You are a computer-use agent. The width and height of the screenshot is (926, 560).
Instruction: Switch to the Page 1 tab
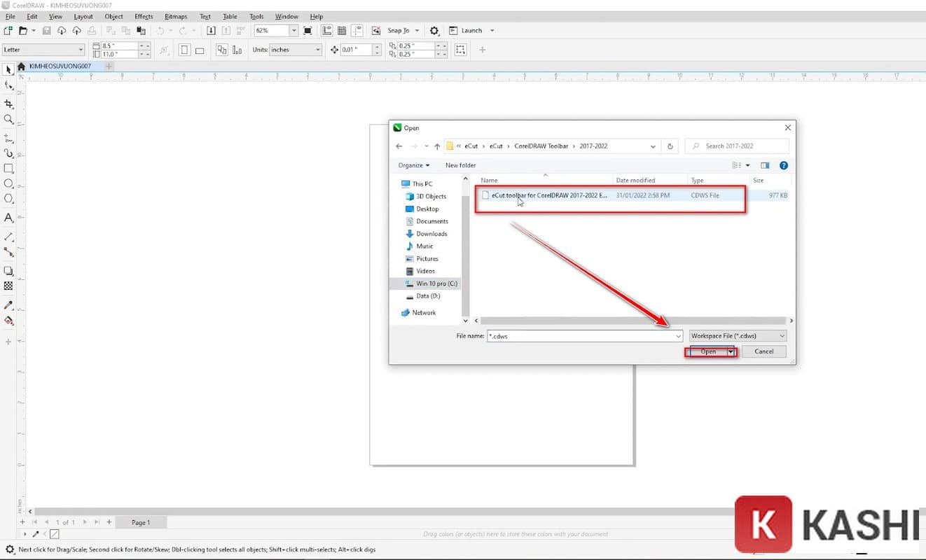coord(140,522)
